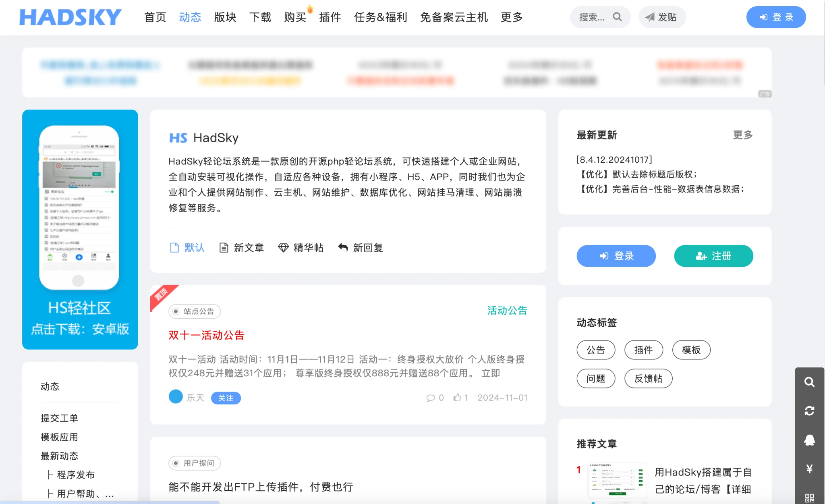Expand the 更多 navigation menu
The width and height of the screenshot is (825, 504).
(x=512, y=17)
